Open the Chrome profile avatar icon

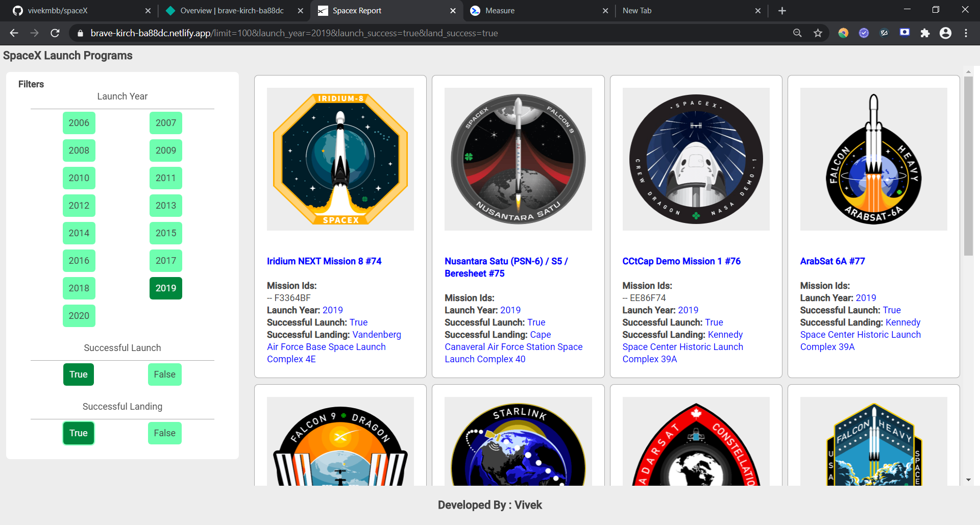945,33
